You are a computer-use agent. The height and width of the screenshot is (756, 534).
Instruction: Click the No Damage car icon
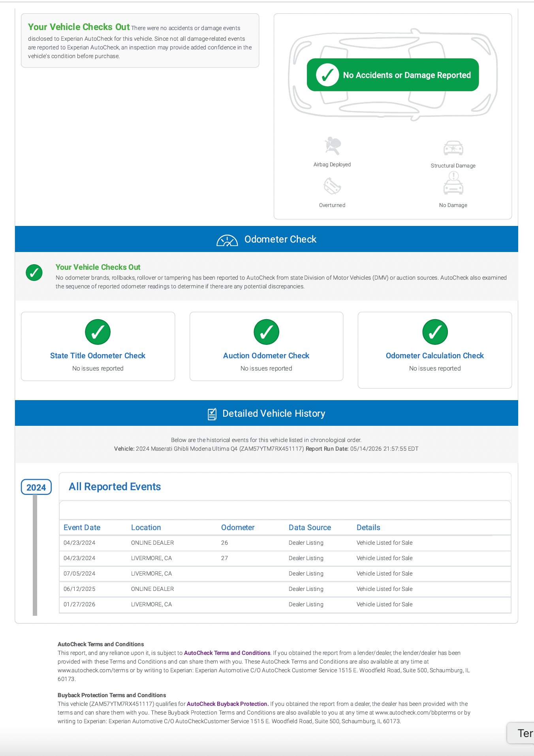tap(453, 184)
